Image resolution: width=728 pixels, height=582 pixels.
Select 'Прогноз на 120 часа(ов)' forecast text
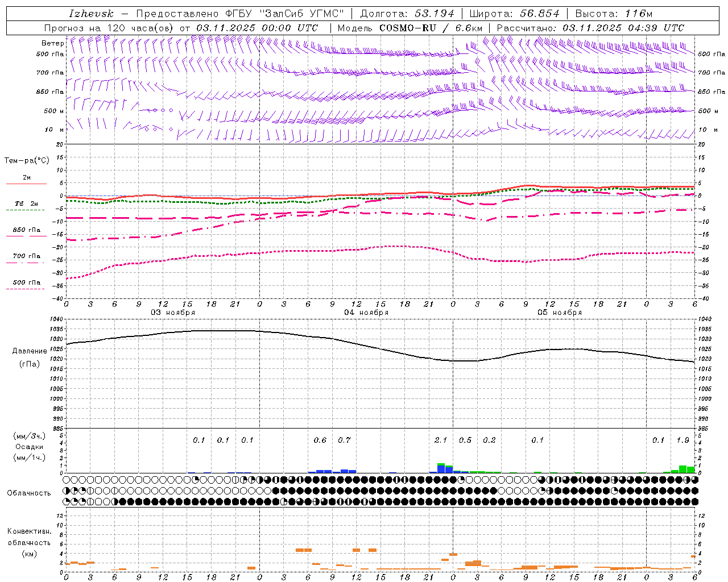coord(109,28)
